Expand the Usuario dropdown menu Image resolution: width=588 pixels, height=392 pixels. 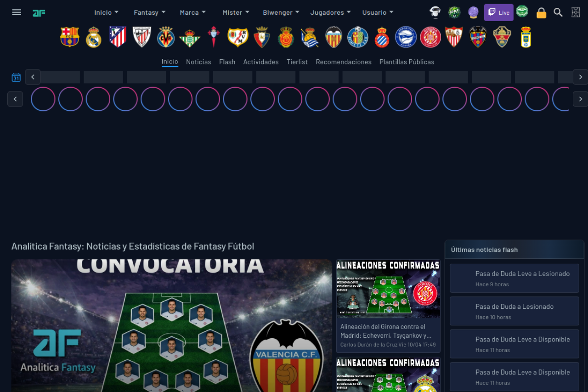click(378, 12)
